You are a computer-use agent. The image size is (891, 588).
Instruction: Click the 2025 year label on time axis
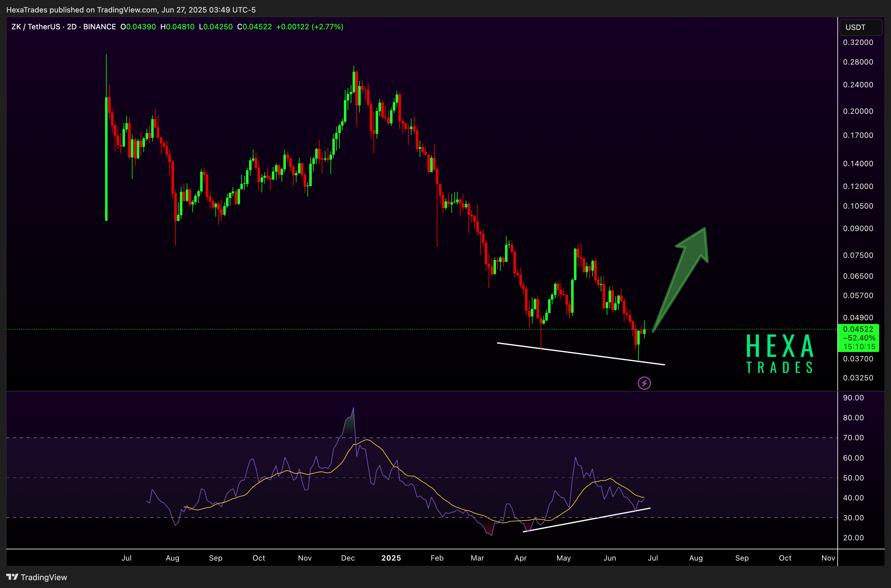pos(391,558)
